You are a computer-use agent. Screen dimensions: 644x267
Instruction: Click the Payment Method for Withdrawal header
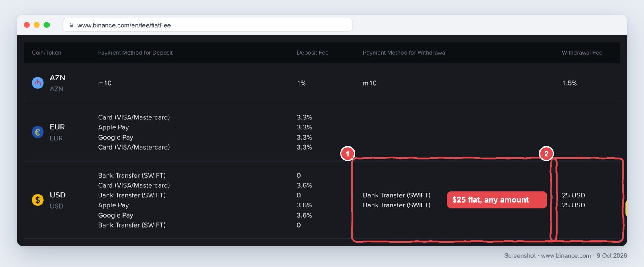(405, 53)
